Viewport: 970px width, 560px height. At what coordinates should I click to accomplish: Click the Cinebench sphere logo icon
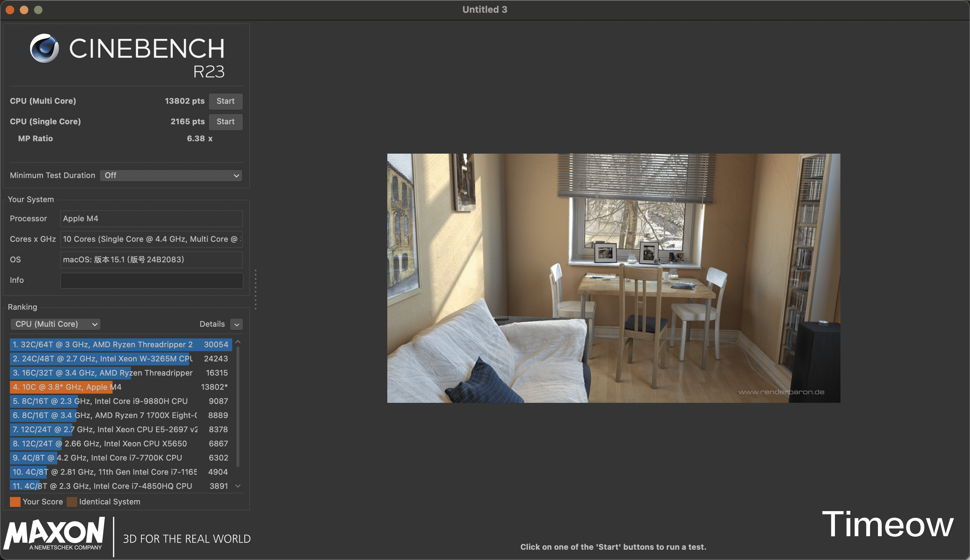(x=45, y=48)
